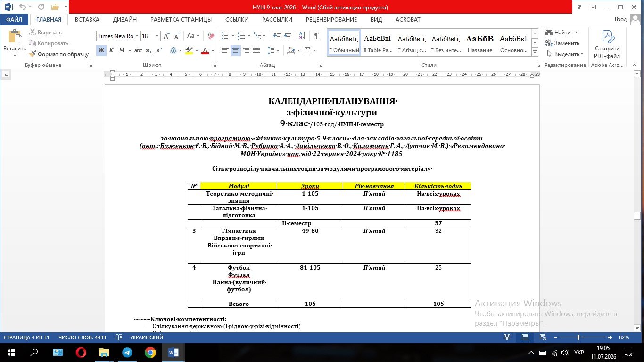Open the borders dropdown arrow
Screen dimensions: 644x362
pos(314,50)
